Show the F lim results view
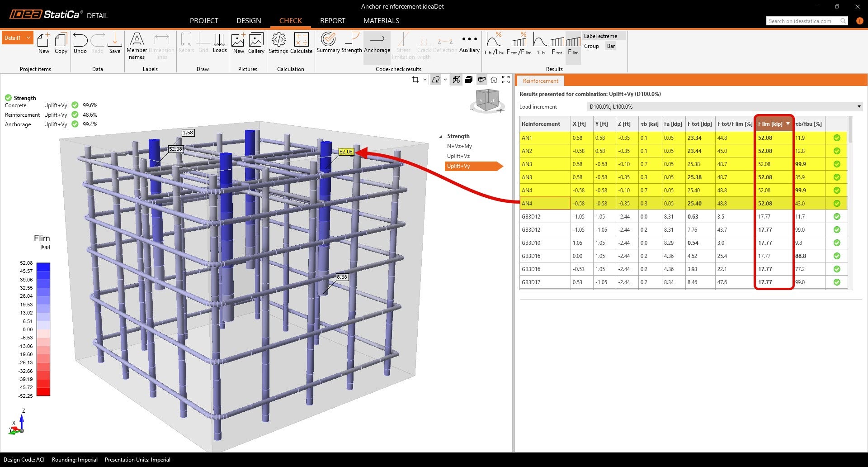This screenshot has height=467, width=868. [x=572, y=44]
